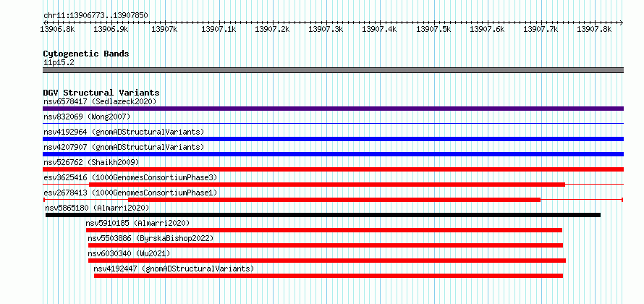Click the 13907k ruler tick label

[164, 29]
